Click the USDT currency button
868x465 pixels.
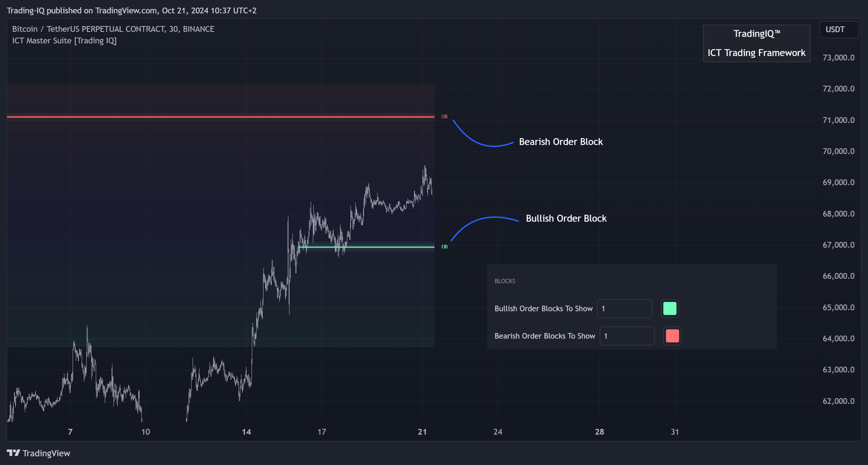pos(839,30)
